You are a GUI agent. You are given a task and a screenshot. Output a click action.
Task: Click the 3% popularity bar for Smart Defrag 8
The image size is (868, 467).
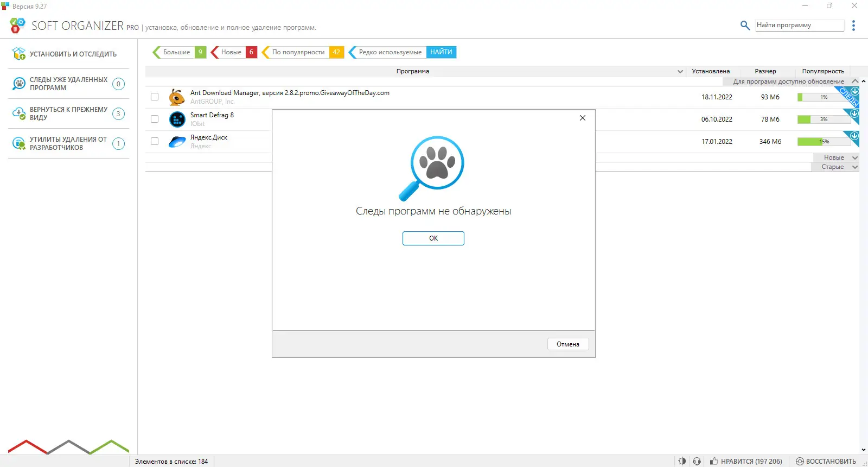[824, 119]
